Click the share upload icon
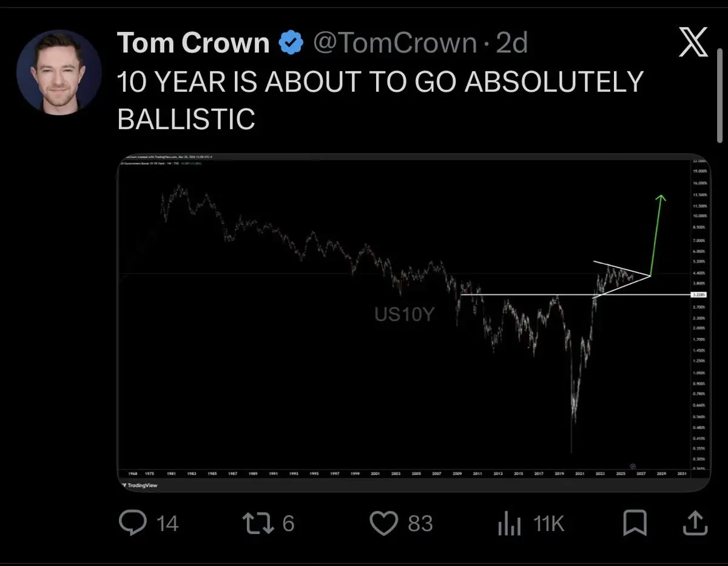This screenshot has width=728, height=566. pos(694,523)
